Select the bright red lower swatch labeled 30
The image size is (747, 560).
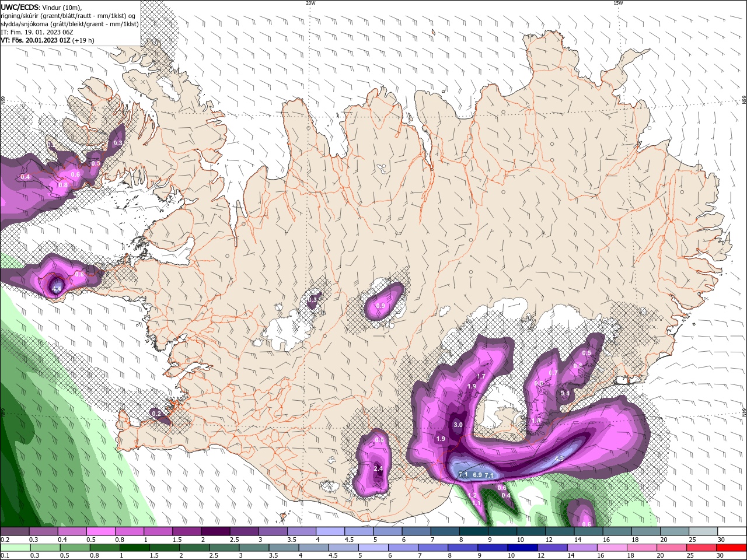[732, 548]
